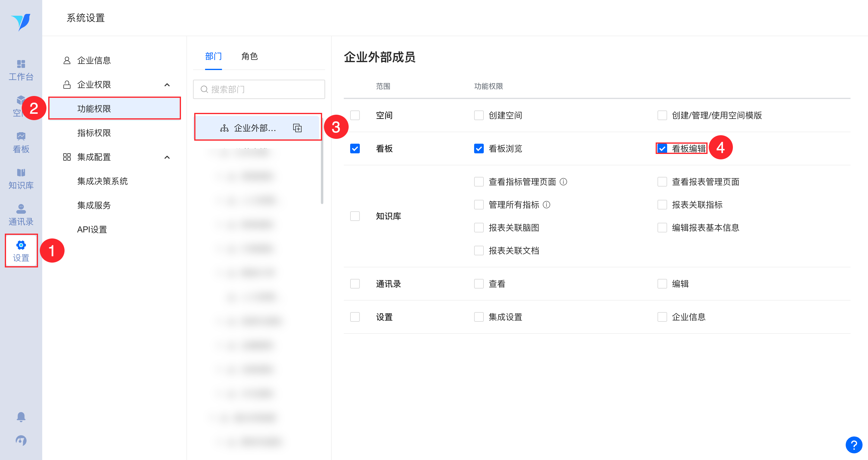
Task: Collapse the 企业权限 menu section
Action: pyautogui.click(x=167, y=85)
